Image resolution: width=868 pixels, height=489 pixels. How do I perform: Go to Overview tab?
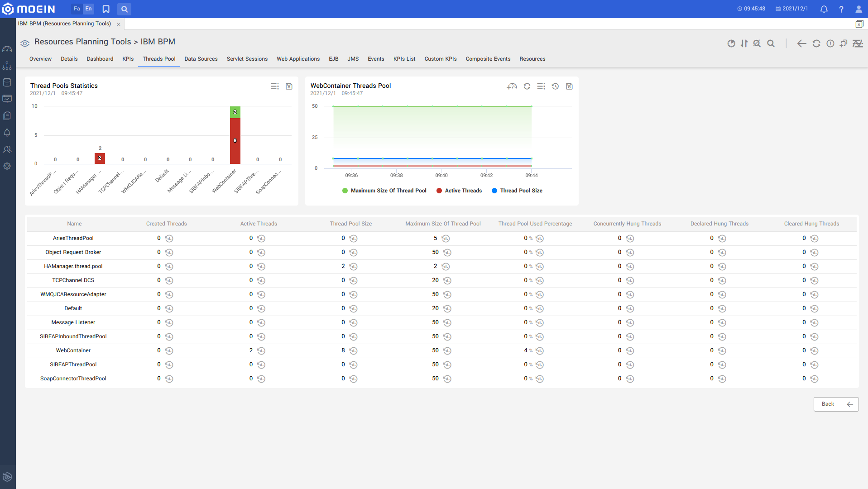(40, 59)
